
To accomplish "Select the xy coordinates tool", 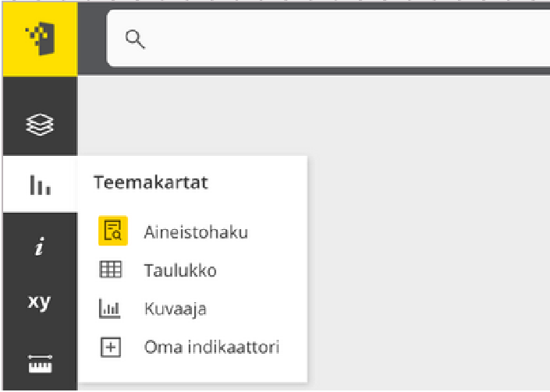I will click(39, 302).
